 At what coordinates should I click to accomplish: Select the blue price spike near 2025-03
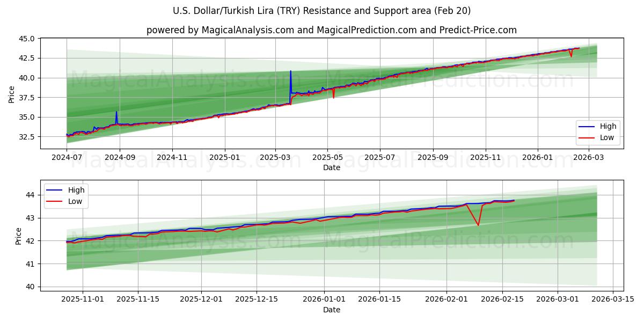click(x=290, y=75)
